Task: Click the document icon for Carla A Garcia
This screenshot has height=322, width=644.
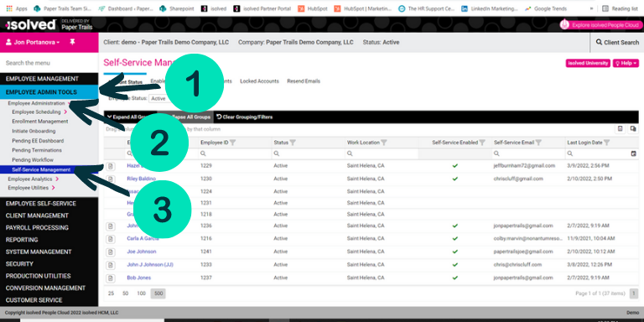Action: pyautogui.click(x=110, y=239)
